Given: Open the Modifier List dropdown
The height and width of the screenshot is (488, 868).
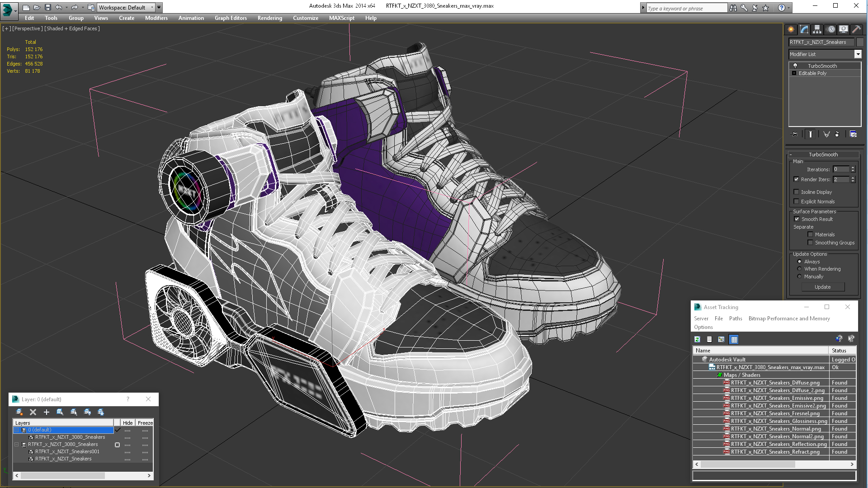Looking at the screenshot, I should tap(858, 54).
